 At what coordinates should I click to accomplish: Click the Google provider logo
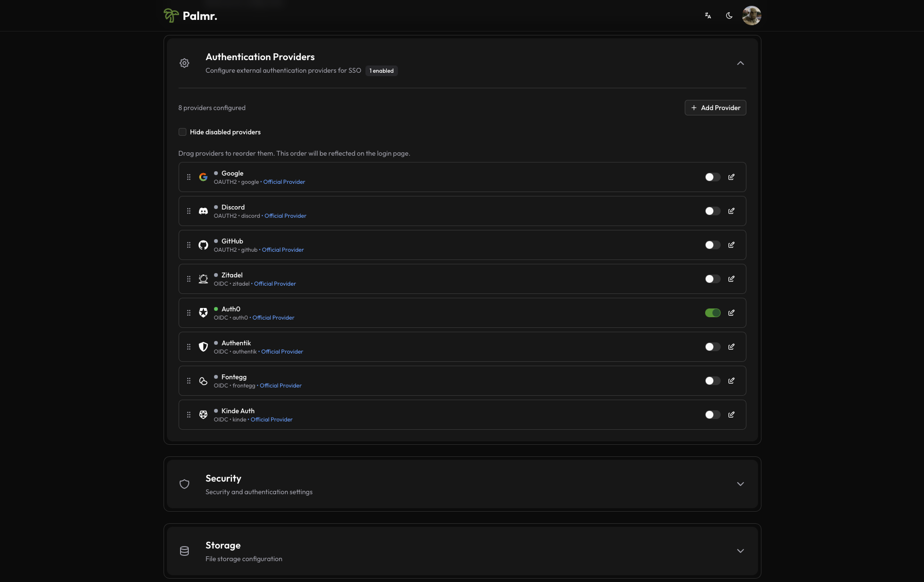(x=203, y=177)
